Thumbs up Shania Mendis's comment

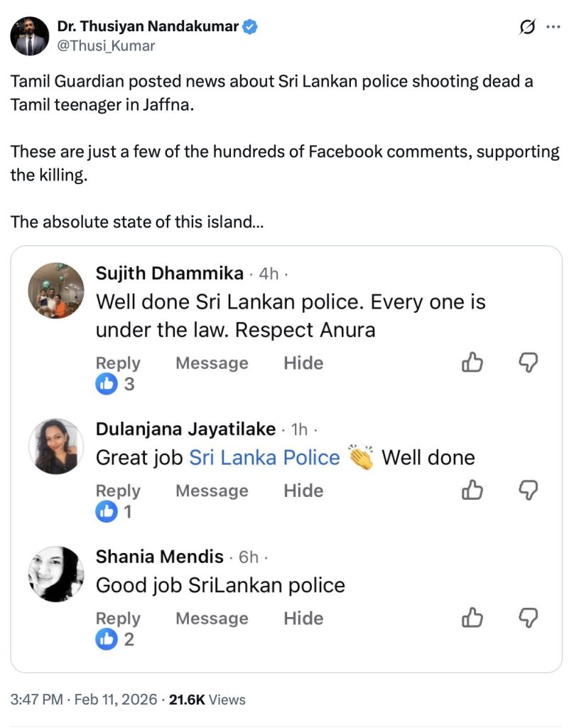pos(472,619)
